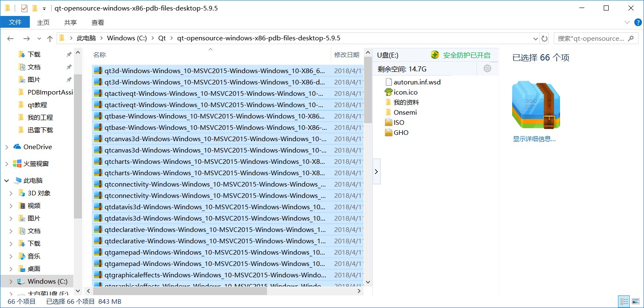The height and width of the screenshot is (308, 644).
Task: Select the 火萤视窗 icon in sidebar
Action: click(17, 163)
